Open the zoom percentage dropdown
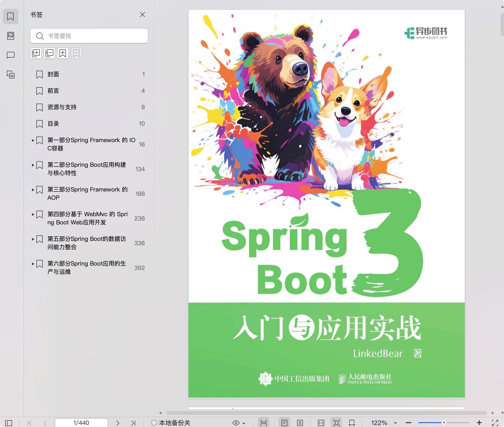Screen dimensions: 504x427 [395, 423]
